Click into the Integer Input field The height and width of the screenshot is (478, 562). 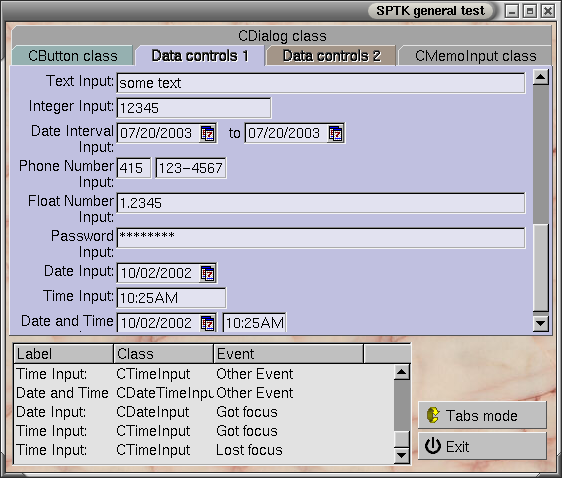pos(194,108)
